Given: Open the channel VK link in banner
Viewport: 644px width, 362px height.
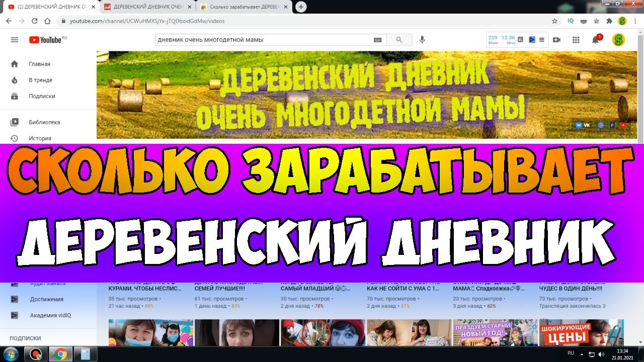Looking at the screenshot, I should coord(583,125).
